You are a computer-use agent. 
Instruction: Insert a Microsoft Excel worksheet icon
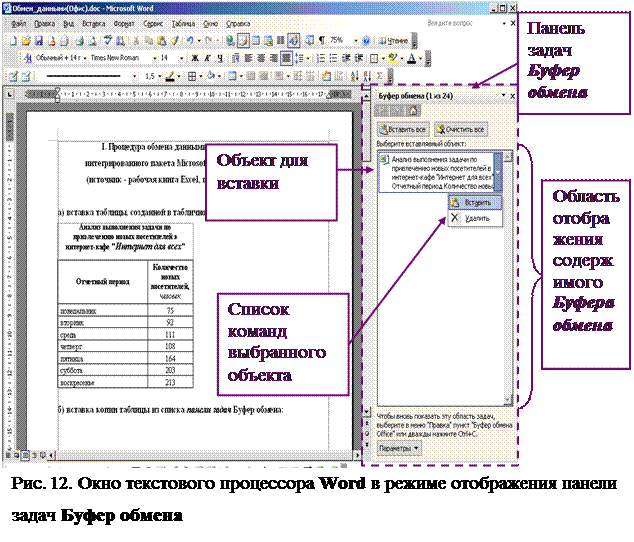pyautogui.click(x=268, y=40)
